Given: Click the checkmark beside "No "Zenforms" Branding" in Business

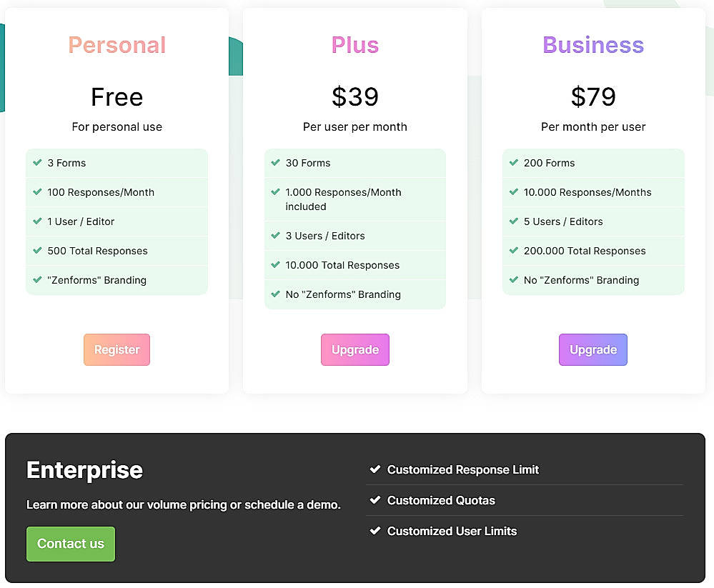Looking at the screenshot, I should (x=513, y=280).
